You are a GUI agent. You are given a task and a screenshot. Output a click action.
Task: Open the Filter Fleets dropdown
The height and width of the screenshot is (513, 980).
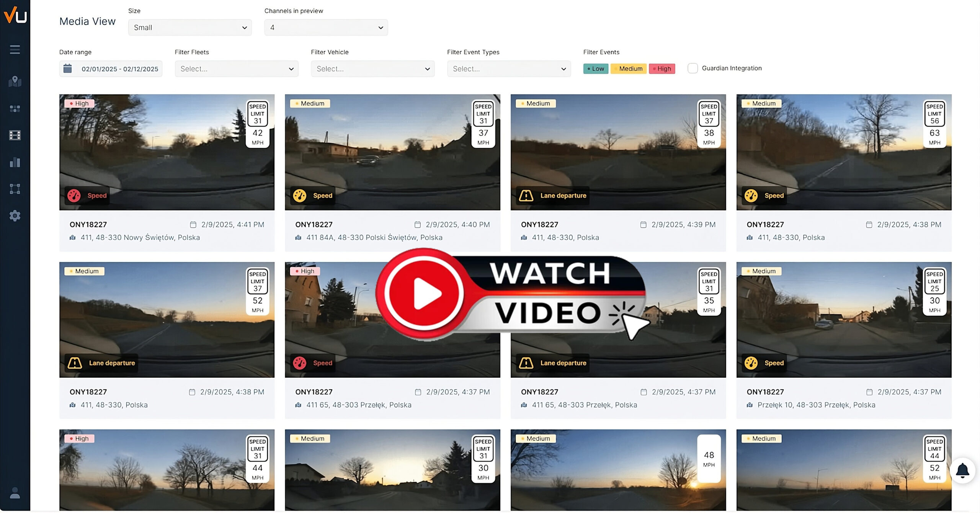click(x=237, y=69)
